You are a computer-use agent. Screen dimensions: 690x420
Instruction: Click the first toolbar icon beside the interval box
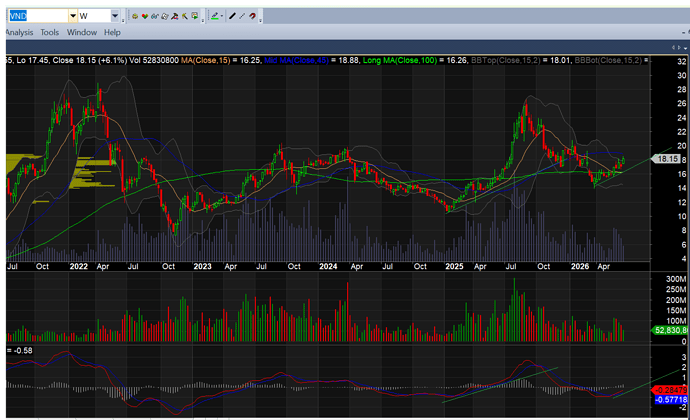135,16
